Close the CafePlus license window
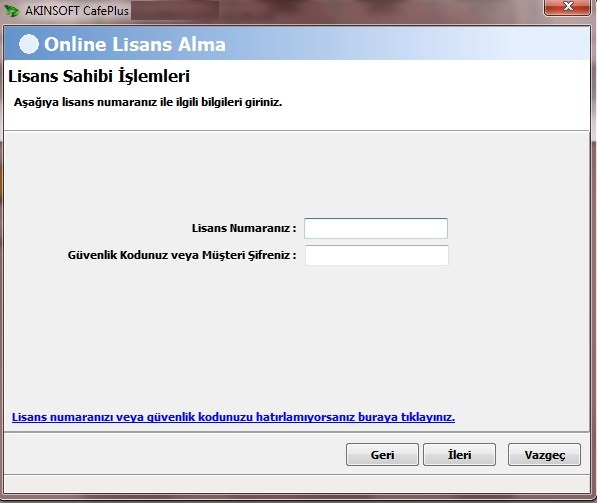597x503 pixels. click(567, 7)
